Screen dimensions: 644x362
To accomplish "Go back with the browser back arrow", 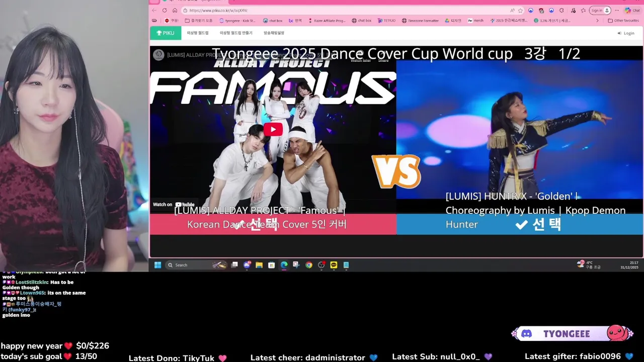I will pyautogui.click(x=154, y=10).
